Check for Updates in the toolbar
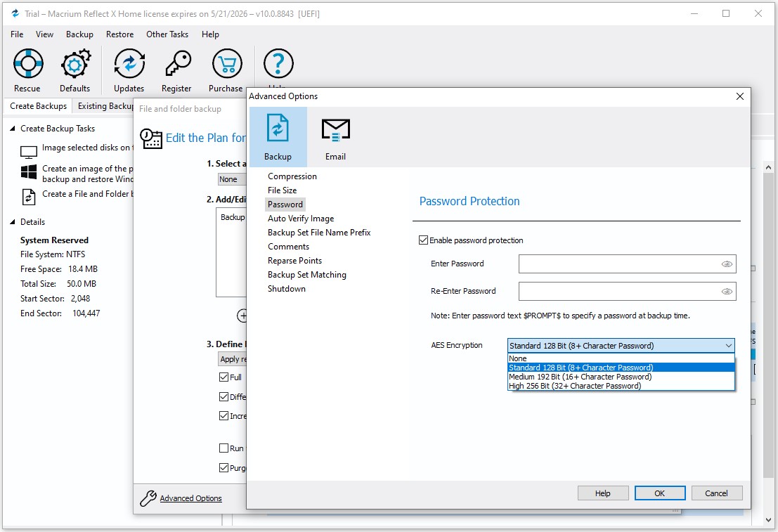Screen dimensions: 778x532 [129, 70]
